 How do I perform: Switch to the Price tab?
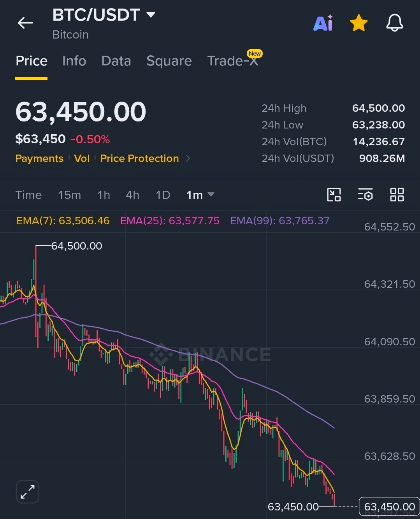[x=32, y=61]
